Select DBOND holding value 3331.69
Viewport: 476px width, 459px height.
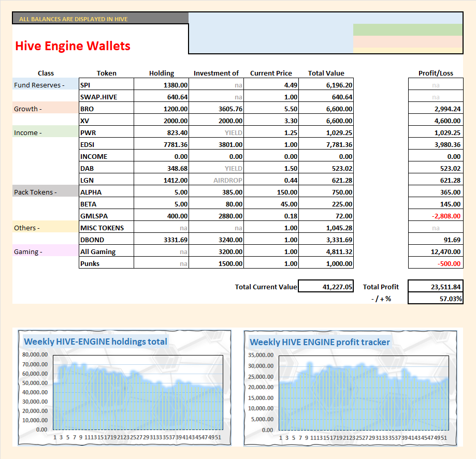(161, 239)
